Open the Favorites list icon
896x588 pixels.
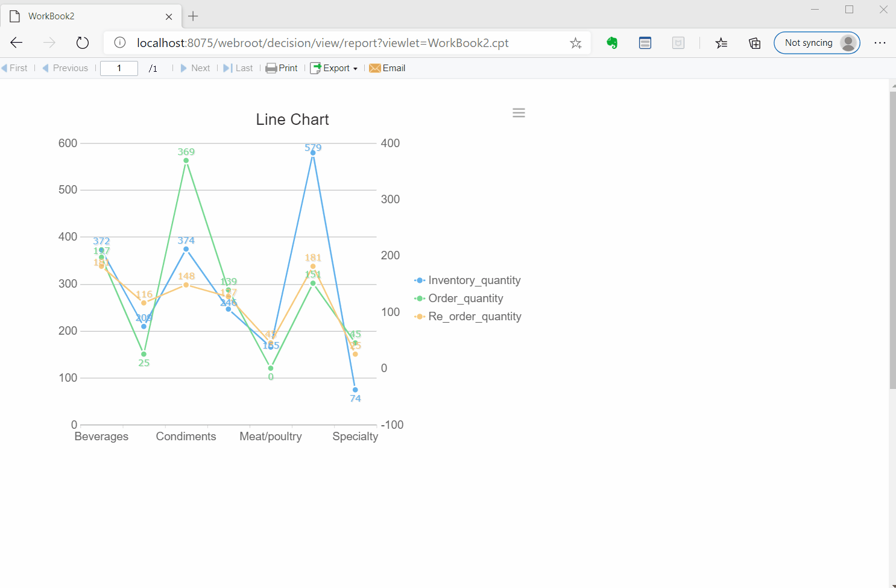pos(721,43)
